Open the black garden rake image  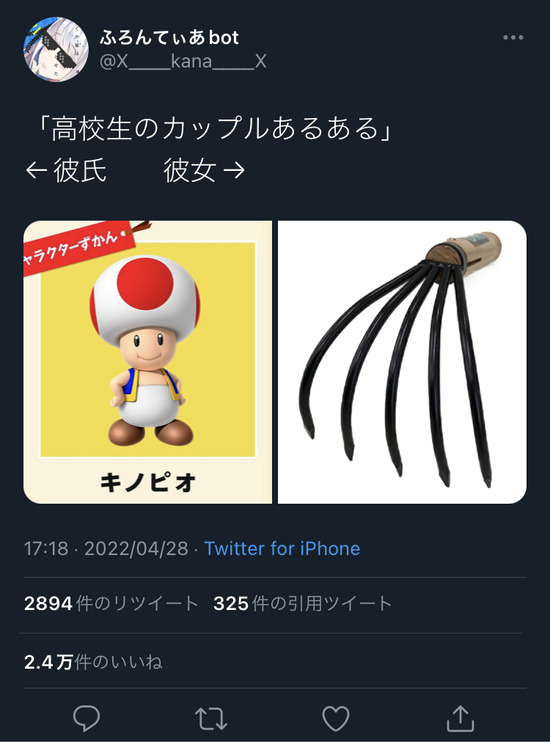[402, 362]
